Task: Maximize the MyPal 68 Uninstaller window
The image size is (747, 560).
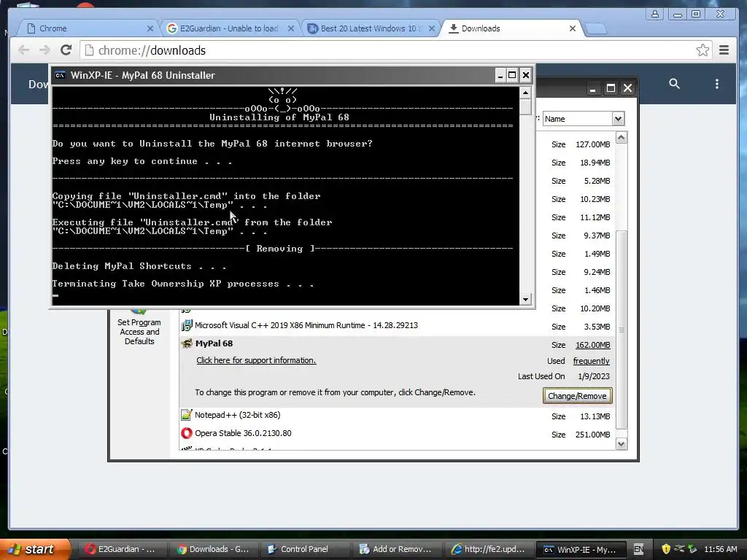Action: tap(512, 75)
